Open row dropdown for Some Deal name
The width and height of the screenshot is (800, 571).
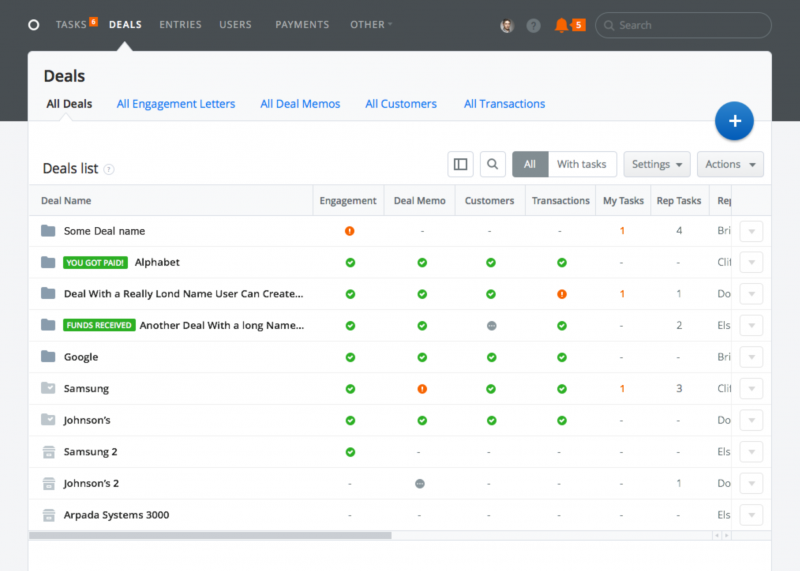tap(751, 231)
